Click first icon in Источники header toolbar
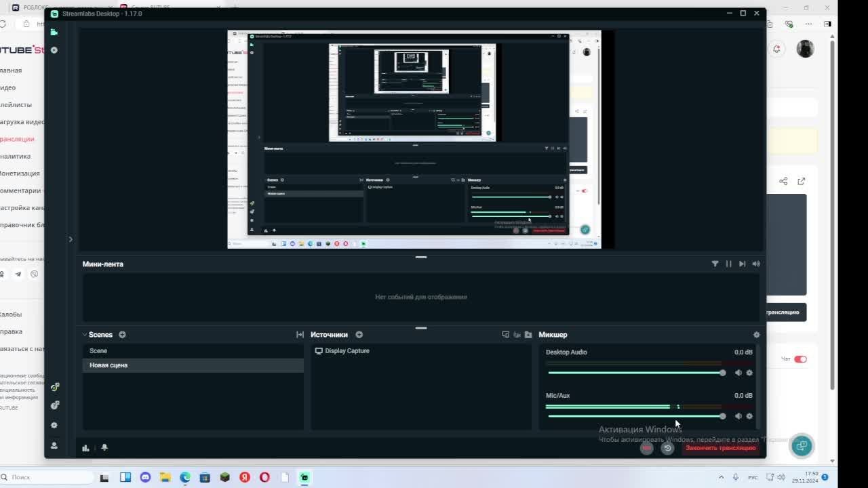 (x=505, y=335)
